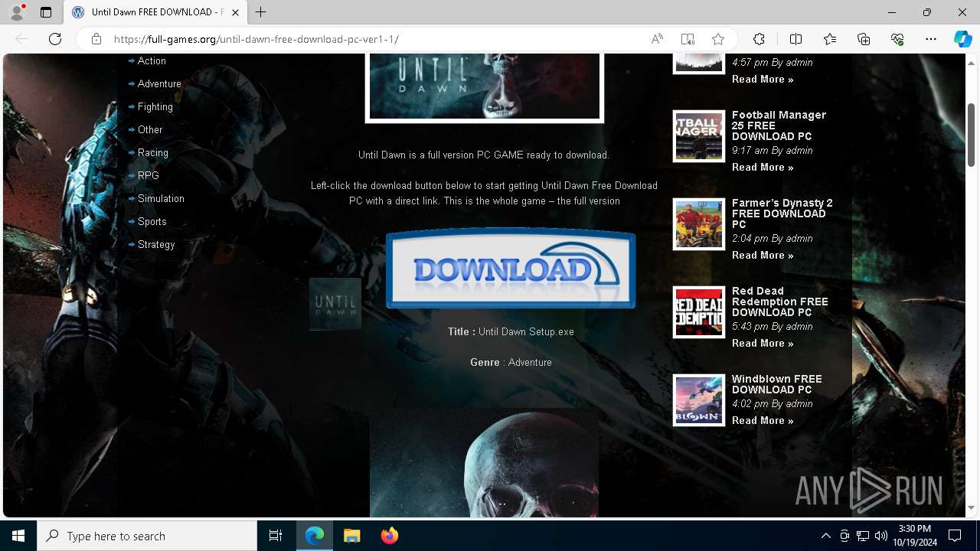
Task: Add page to favorites star
Action: point(717,39)
